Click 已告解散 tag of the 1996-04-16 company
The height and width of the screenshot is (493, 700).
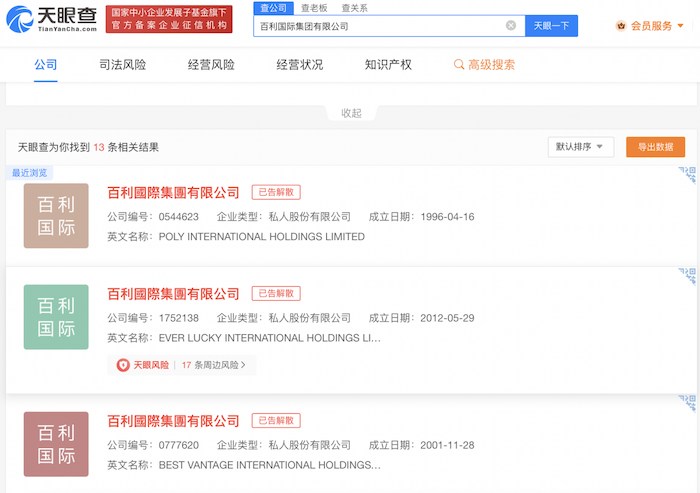(x=276, y=192)
